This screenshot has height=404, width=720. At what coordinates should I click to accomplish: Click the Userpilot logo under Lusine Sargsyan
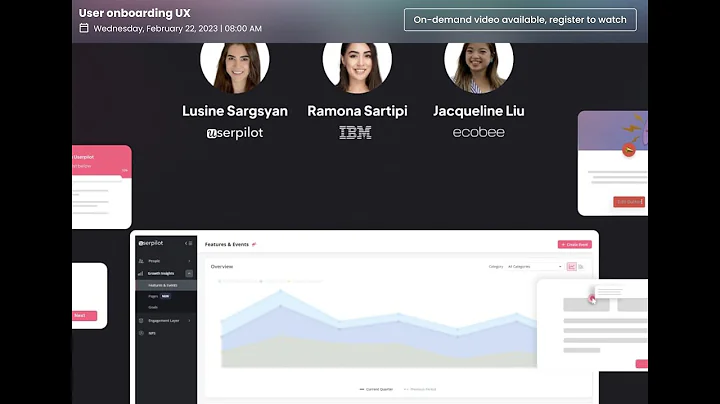235,133
